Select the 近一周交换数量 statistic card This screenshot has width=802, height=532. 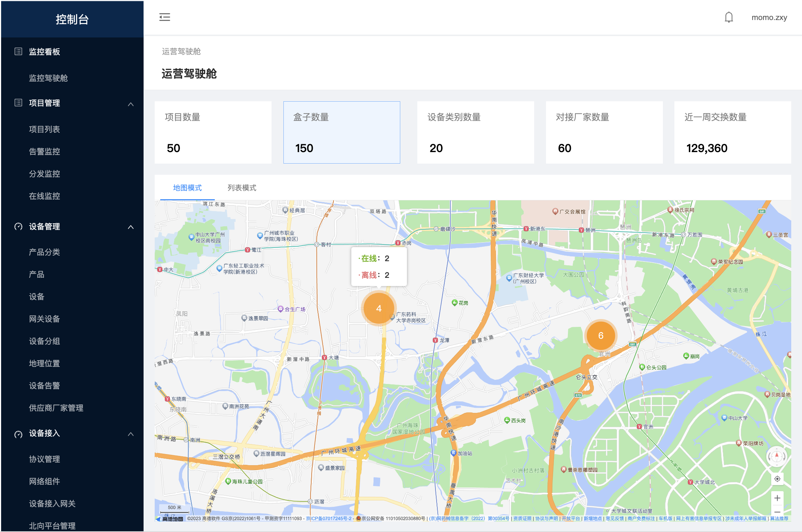click(732, 132)
